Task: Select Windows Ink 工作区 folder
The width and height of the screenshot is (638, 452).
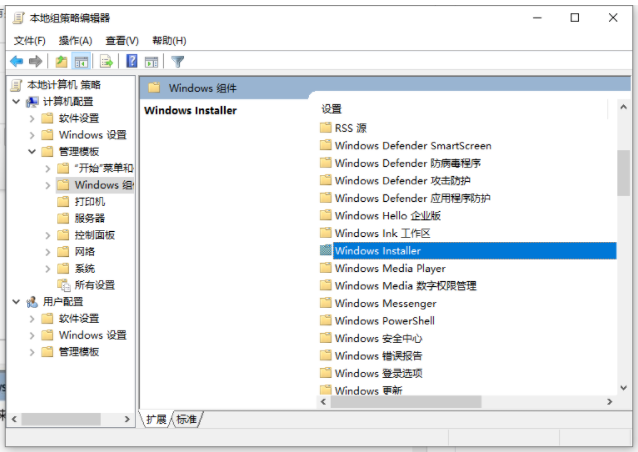Action: pos(382,233)
